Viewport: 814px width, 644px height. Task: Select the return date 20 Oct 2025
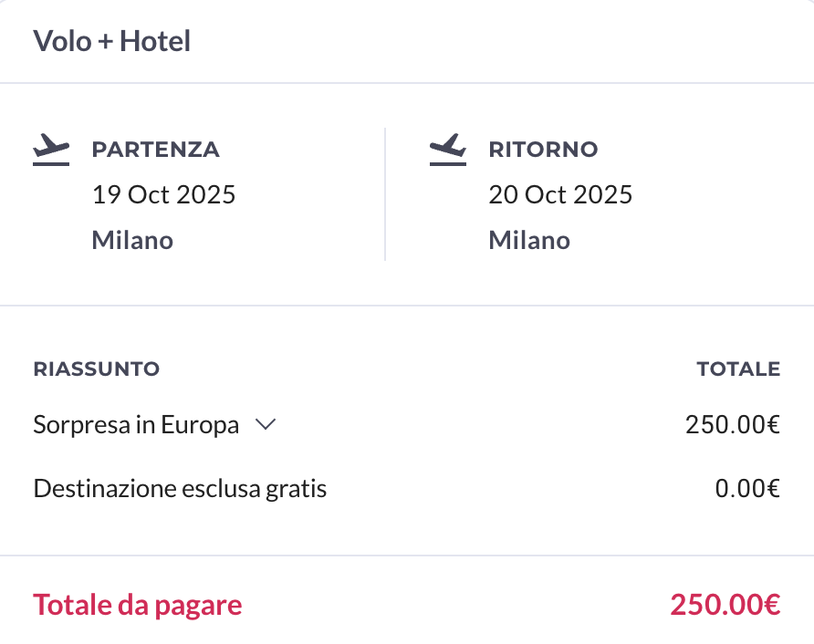(x=560, y=194)
